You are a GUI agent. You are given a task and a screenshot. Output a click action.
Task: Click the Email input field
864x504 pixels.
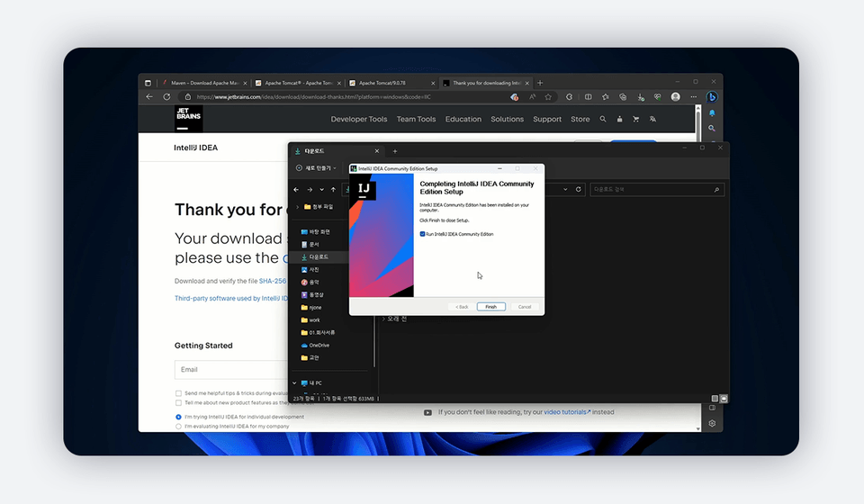pos(231,370)
